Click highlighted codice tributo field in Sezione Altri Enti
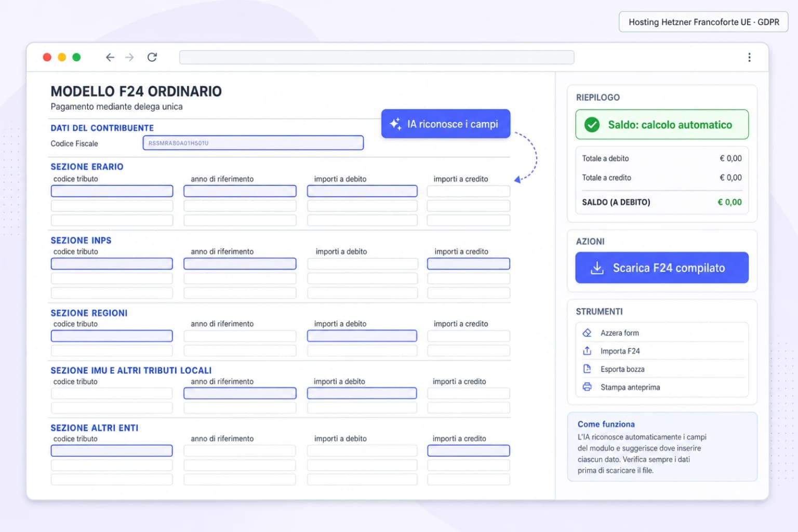The image size is (798, 532). click(112, 450)
